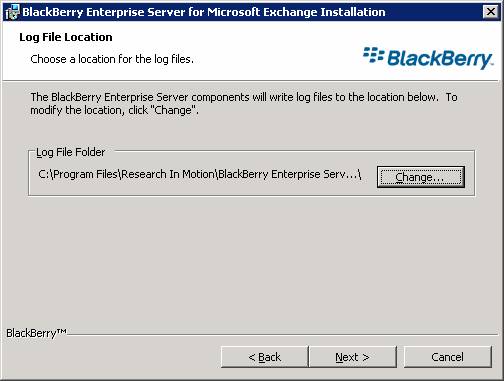Click the horizontal separator line beside BlackBerry™
This screenshot has height=381, width=504.
point(283,333)
